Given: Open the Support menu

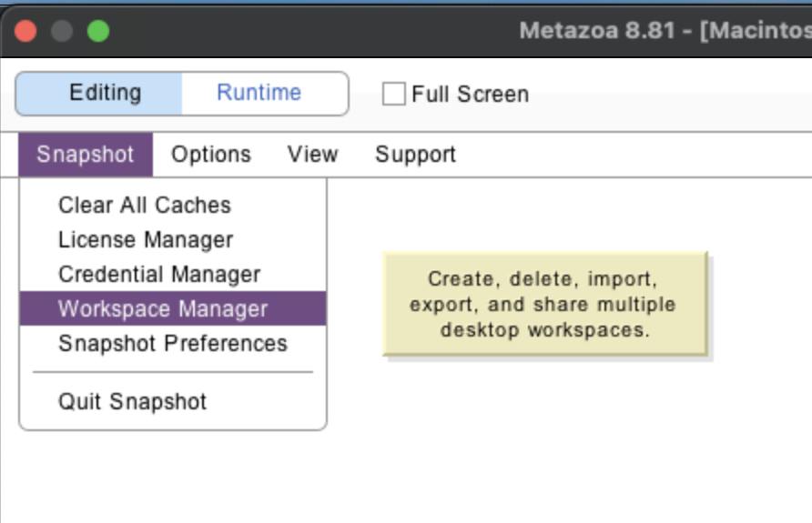Looking at the screenshot, I should 415,155.
